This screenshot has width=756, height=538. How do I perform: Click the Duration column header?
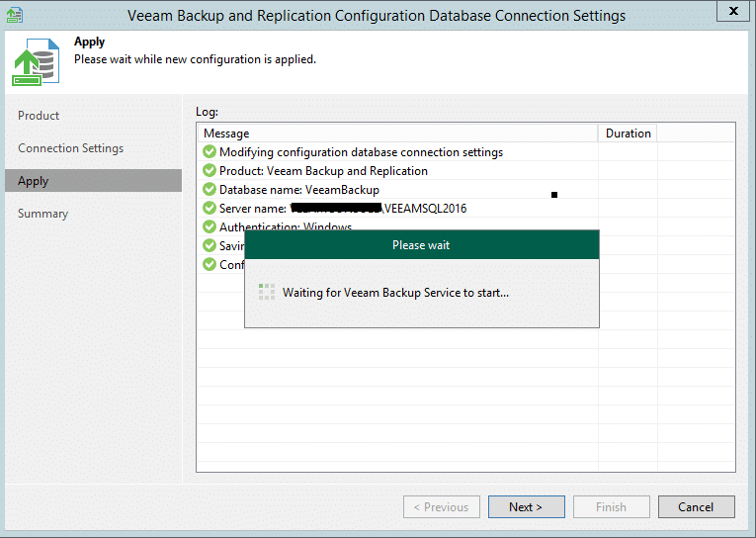click(628, 134)
